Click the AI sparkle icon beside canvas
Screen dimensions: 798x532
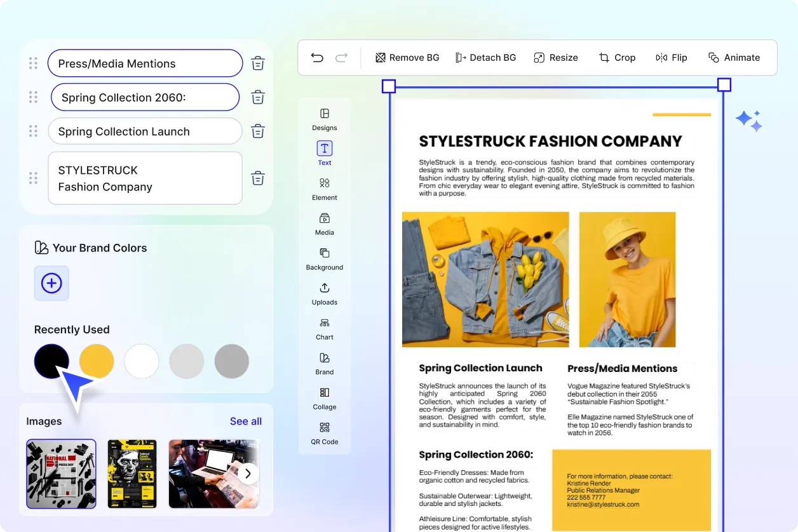pyautogui.click(x=748, y=121)
